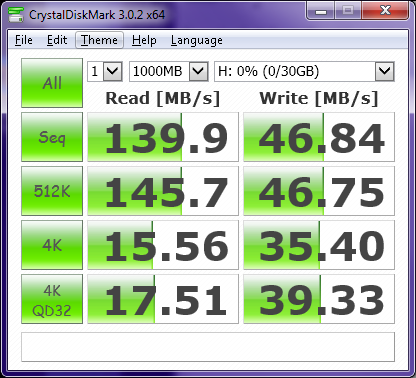
Task: Open the Help menu
Action: coord(144,40)
